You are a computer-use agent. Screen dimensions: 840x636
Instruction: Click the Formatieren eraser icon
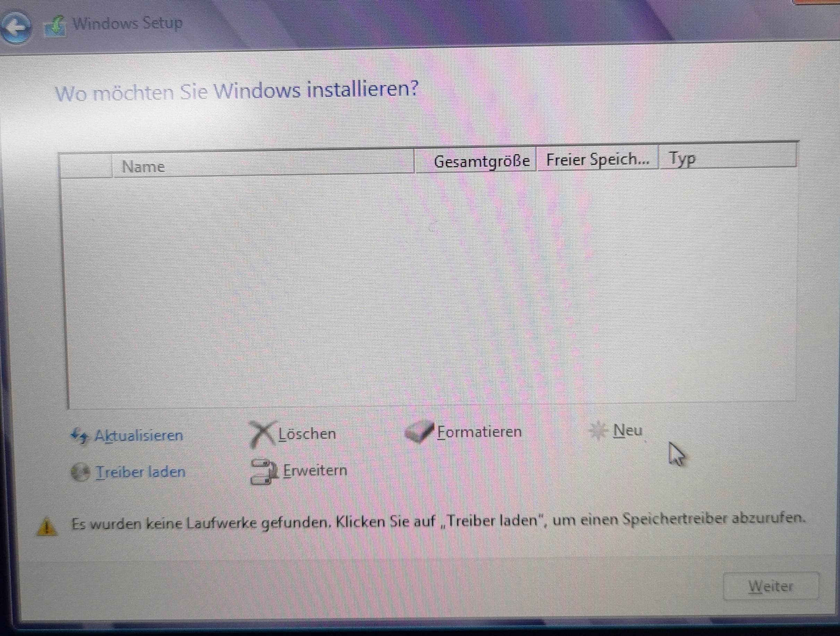pyautogui.click(x=419, y=432)
